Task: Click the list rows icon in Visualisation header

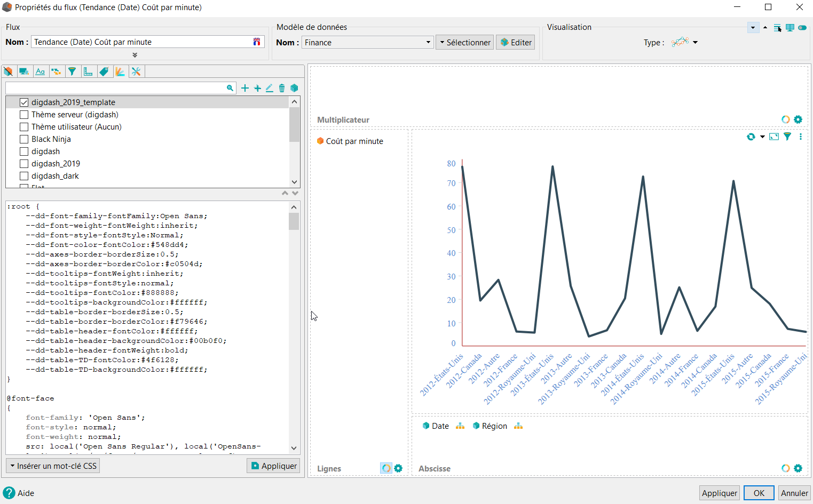Action: [x=777, y=28]
